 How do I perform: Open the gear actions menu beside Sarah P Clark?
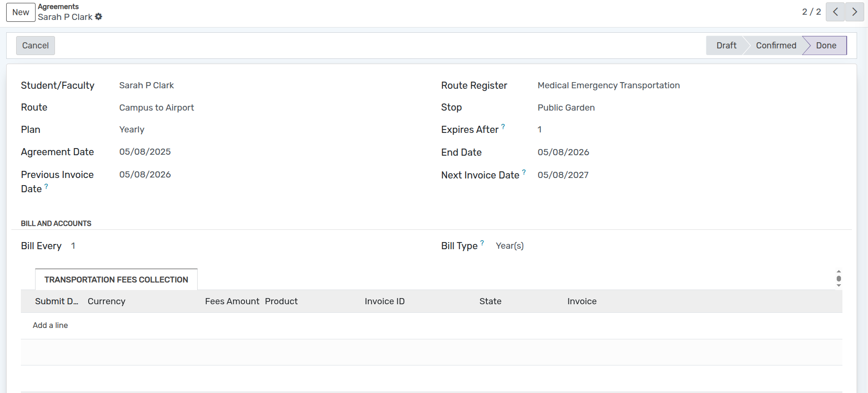[x=99, y=17]
